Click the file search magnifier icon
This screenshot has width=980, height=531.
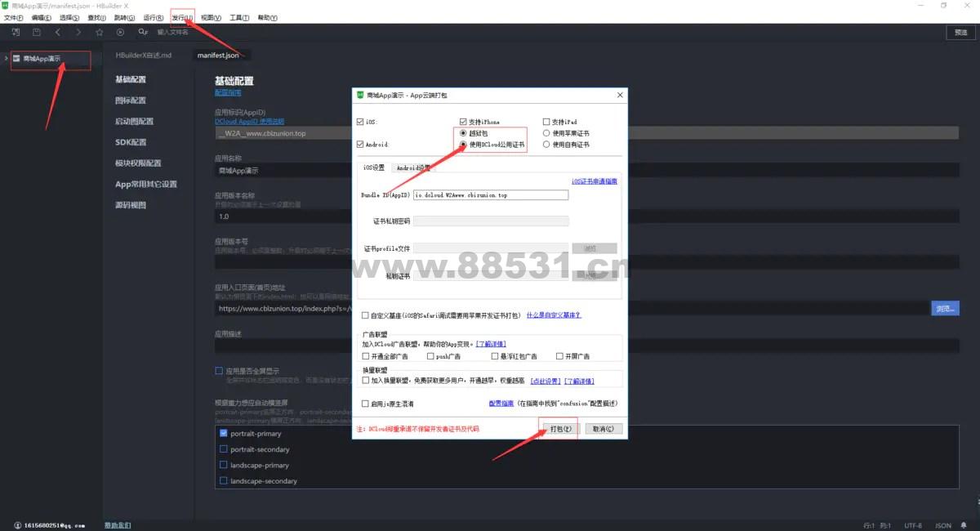[143, 32]
